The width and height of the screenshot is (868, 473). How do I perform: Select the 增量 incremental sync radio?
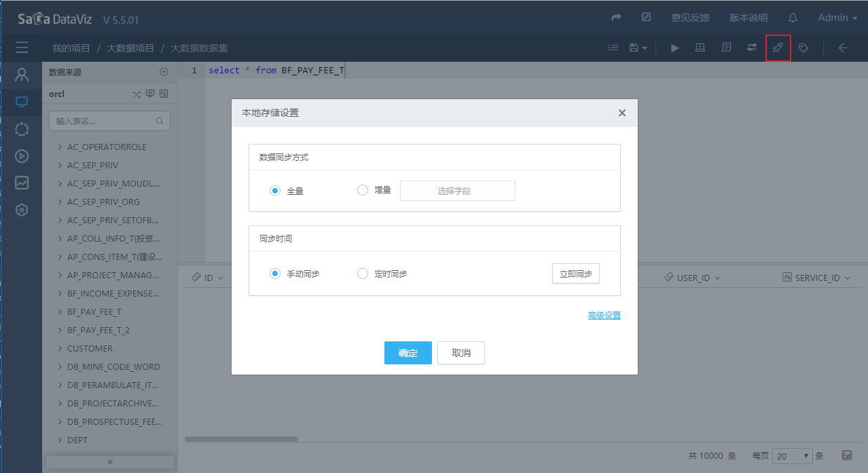(x=363, y=190)
